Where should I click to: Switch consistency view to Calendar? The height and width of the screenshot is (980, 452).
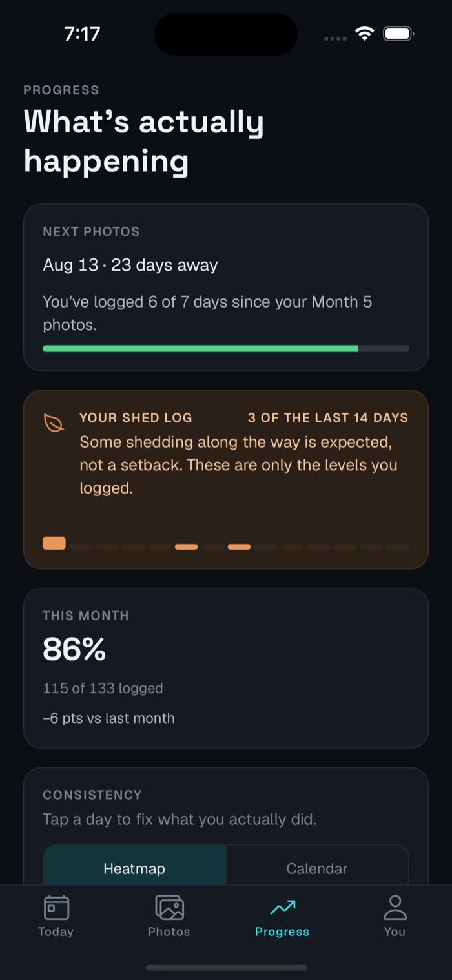pyautogui.click(x=317, y=868)
